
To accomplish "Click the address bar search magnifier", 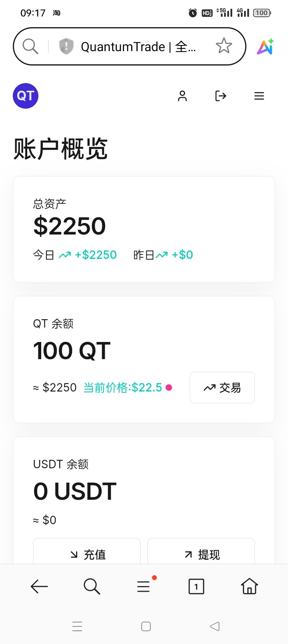I will tap(30, 46).
